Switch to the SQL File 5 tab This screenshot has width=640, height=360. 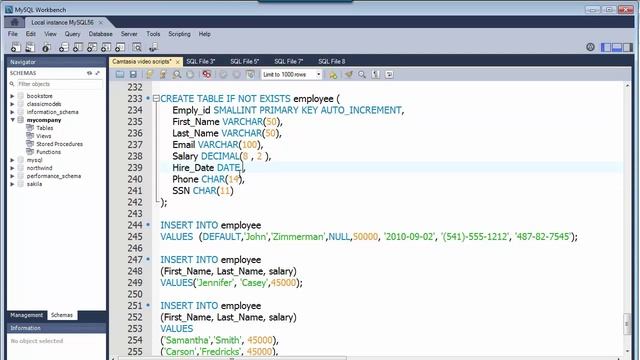pyautogui.click(x=244, y=62)
